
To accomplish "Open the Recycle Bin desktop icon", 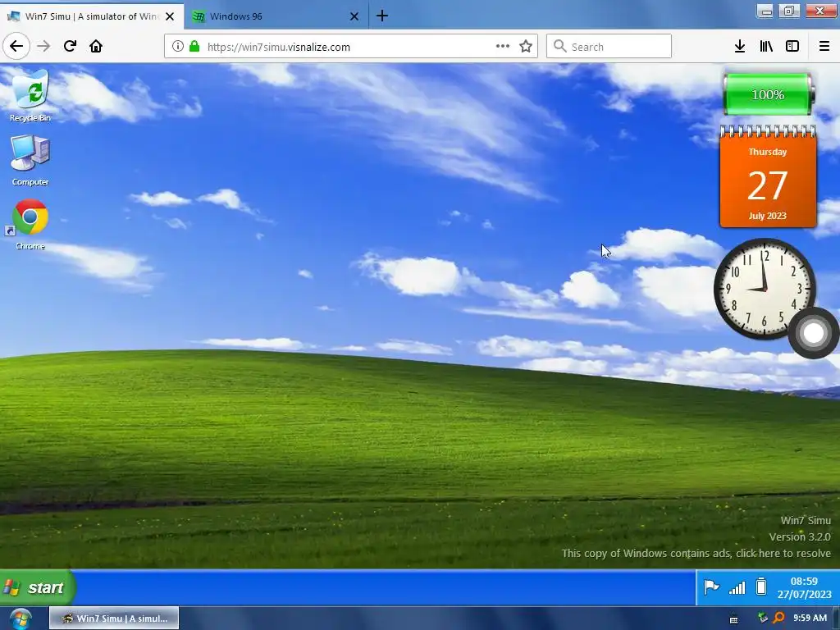I will [x=30, y=95].
